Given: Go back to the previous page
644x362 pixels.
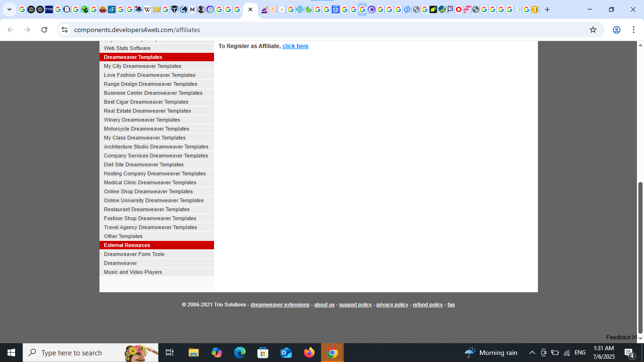Looking at the screenshot, I should tap(10, 30).
